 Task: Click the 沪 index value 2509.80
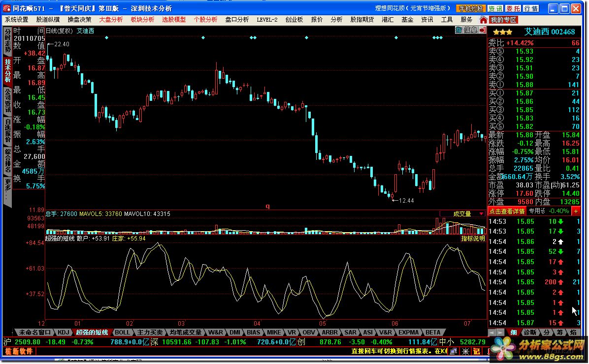[x=28, y=342]
